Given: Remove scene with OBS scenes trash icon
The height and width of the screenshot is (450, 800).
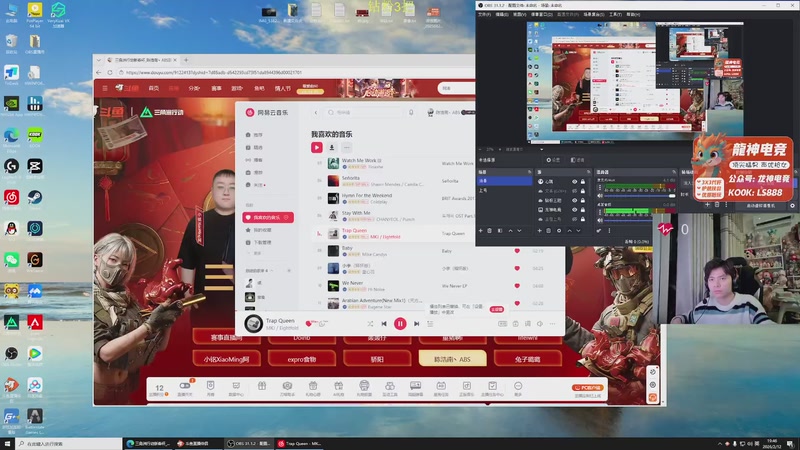Looking at the screenshot, I should tap(489, 231).
